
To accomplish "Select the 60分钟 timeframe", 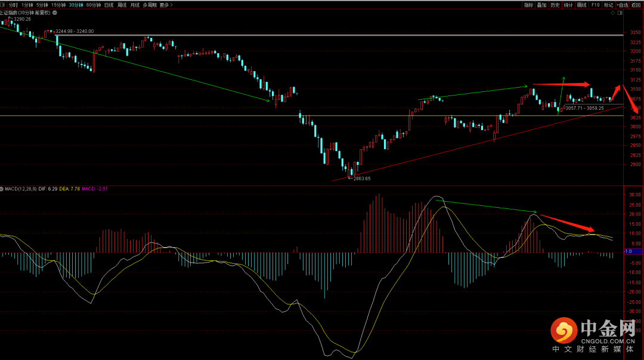I will [93, 5].
